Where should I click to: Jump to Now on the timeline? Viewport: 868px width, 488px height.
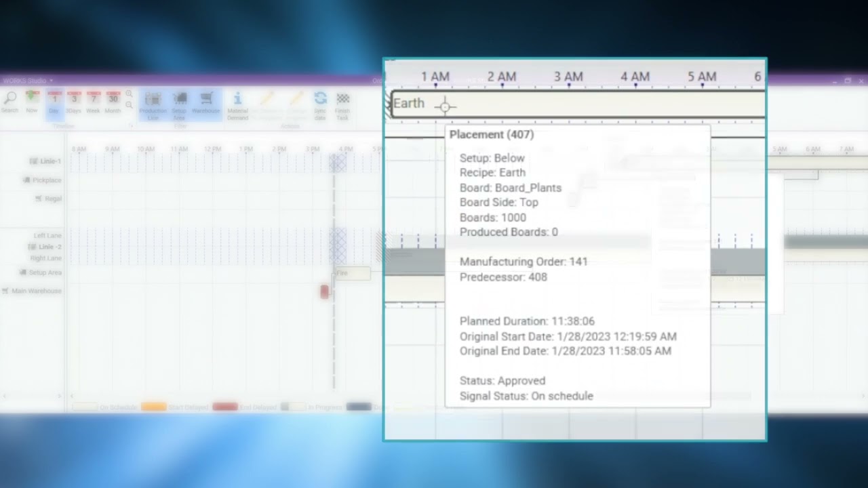(x=32, y=102)
